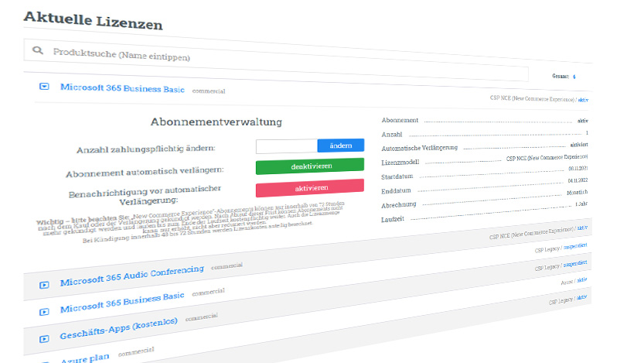Click the date value 08.11.2021
Screen dimensions: 644x363
point(578,169)
